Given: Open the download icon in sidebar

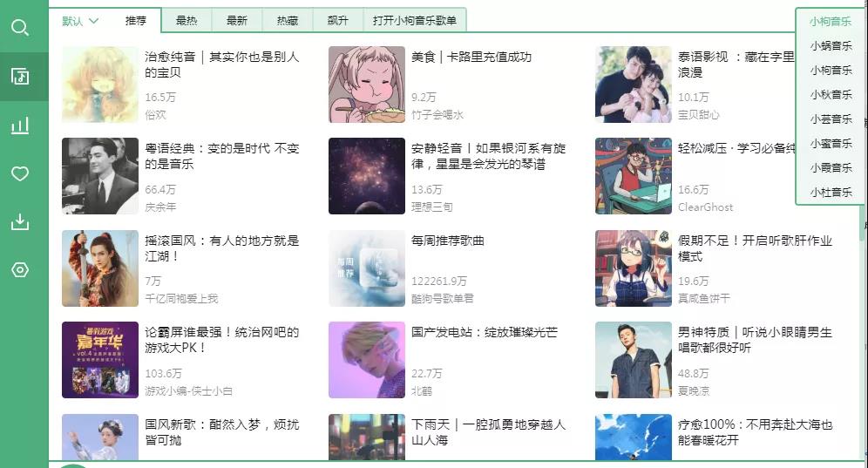Looking at the screenshot, I should [20, 221].
